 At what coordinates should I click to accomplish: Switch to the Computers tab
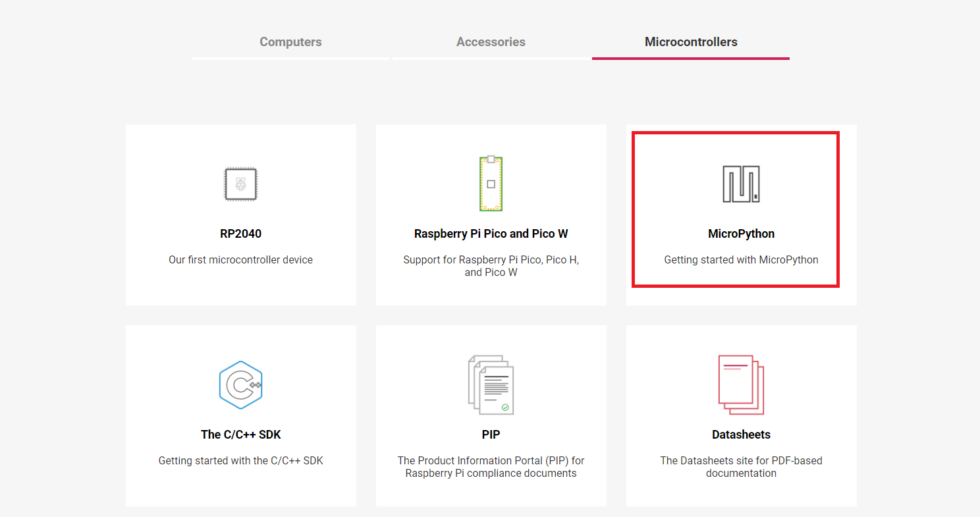pos(290,42)
